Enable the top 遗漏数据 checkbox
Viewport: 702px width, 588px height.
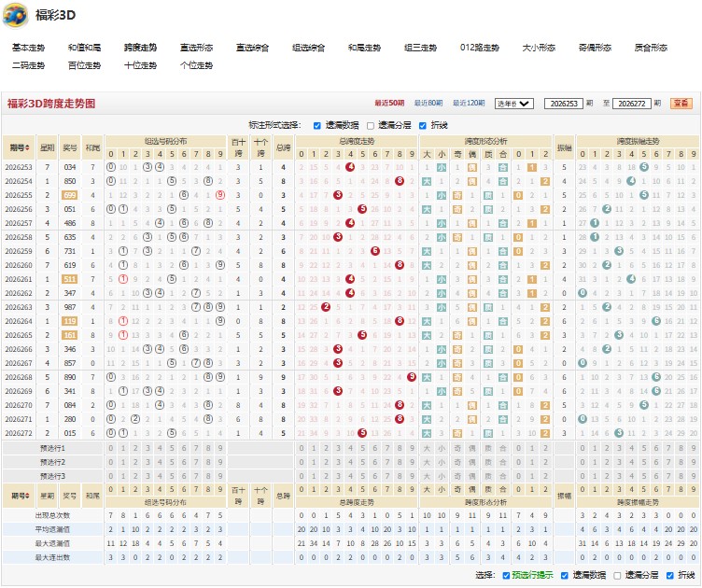(x=317, y=125)
